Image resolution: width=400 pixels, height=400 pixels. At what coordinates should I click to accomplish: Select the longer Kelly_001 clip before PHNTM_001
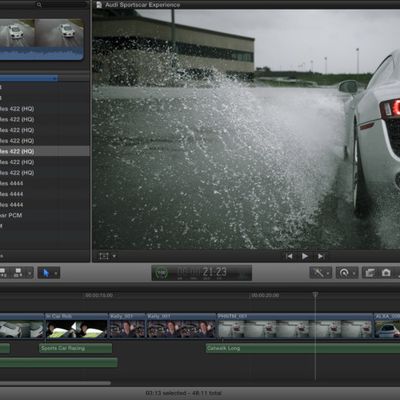tap(181, 326)
